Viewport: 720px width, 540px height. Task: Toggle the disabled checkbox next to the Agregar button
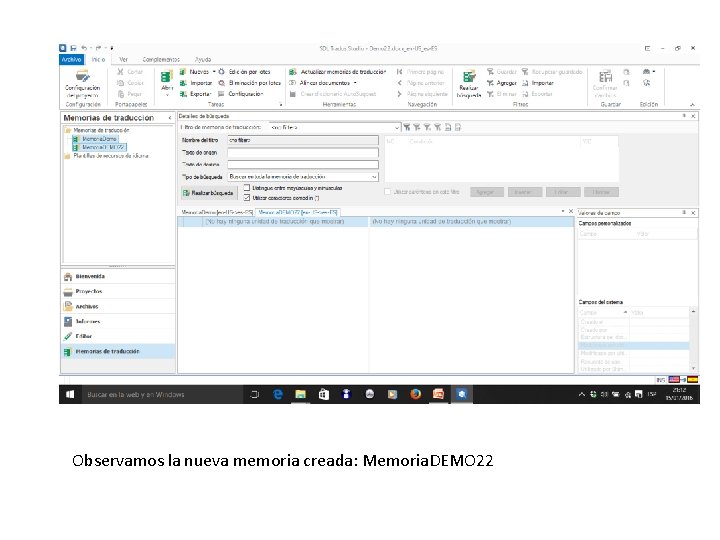(x=388, y=192)
